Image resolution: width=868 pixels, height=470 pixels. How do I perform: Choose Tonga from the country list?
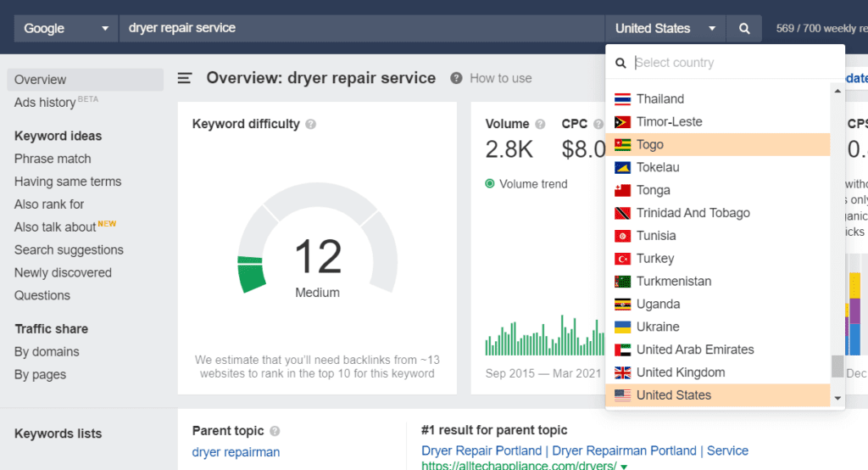click(x=717, y=190)
